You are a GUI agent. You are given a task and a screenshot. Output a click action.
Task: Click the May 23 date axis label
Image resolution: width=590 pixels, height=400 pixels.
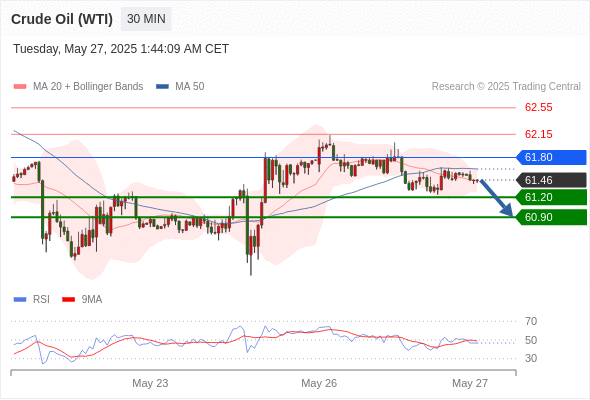coord(150,383)
